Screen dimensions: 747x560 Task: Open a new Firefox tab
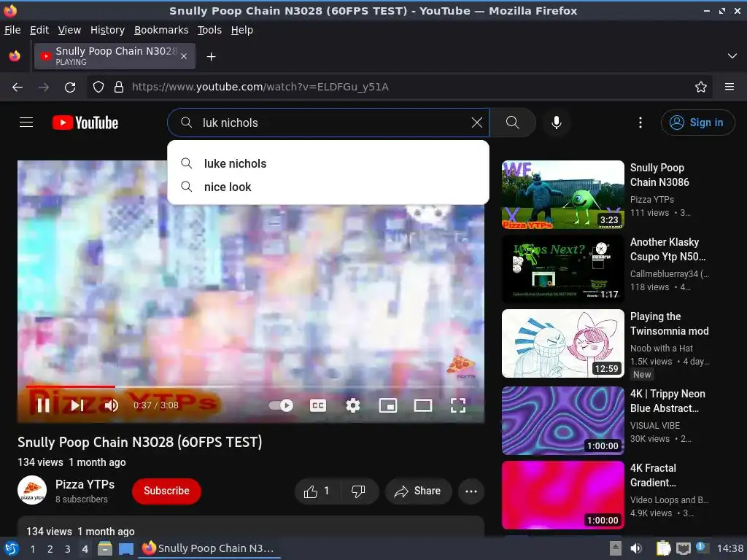211,57
